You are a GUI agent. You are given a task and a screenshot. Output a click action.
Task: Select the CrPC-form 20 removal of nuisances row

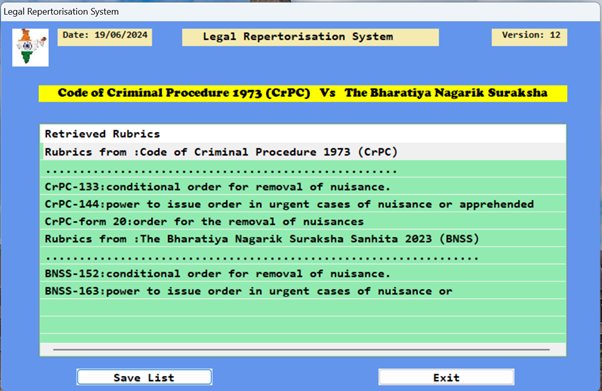303,222
